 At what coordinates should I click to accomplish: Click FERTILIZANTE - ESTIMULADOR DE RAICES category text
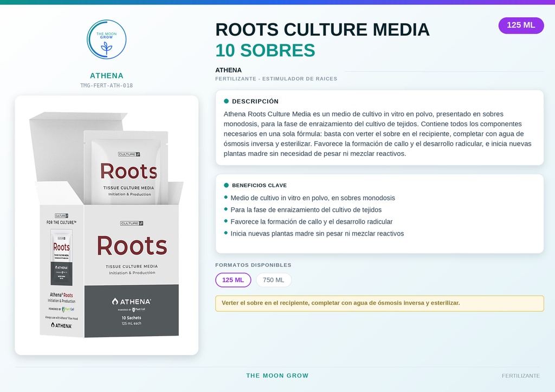(x=276, y=79)
